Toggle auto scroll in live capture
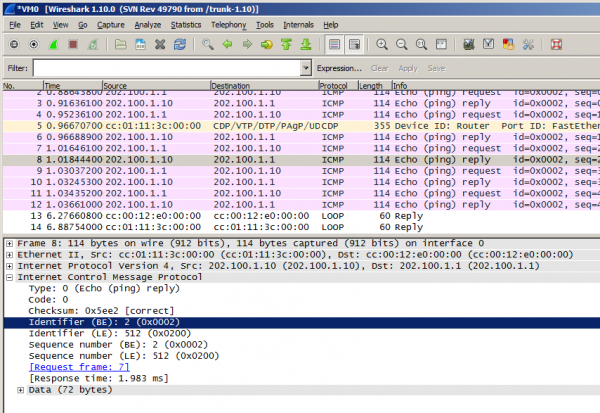600x413 pixels. point(354,44)
